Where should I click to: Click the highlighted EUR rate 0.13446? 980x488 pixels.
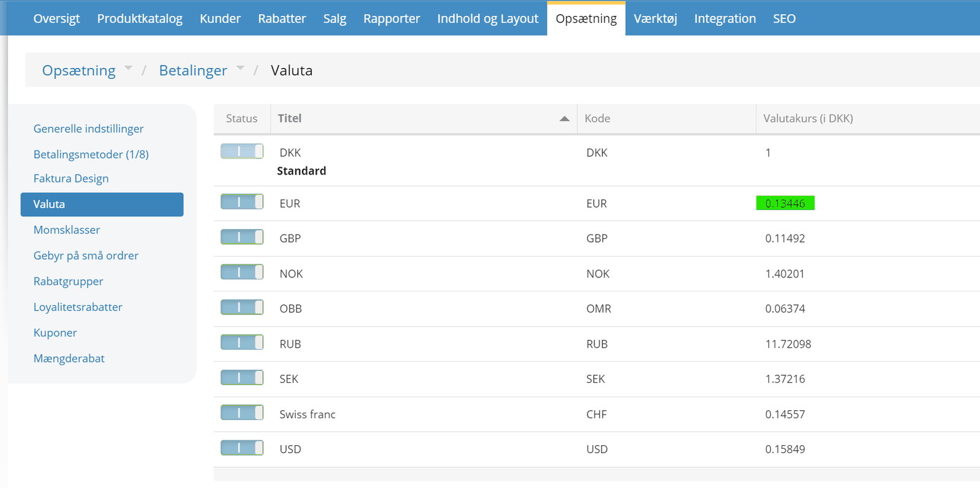click(785, 203)
